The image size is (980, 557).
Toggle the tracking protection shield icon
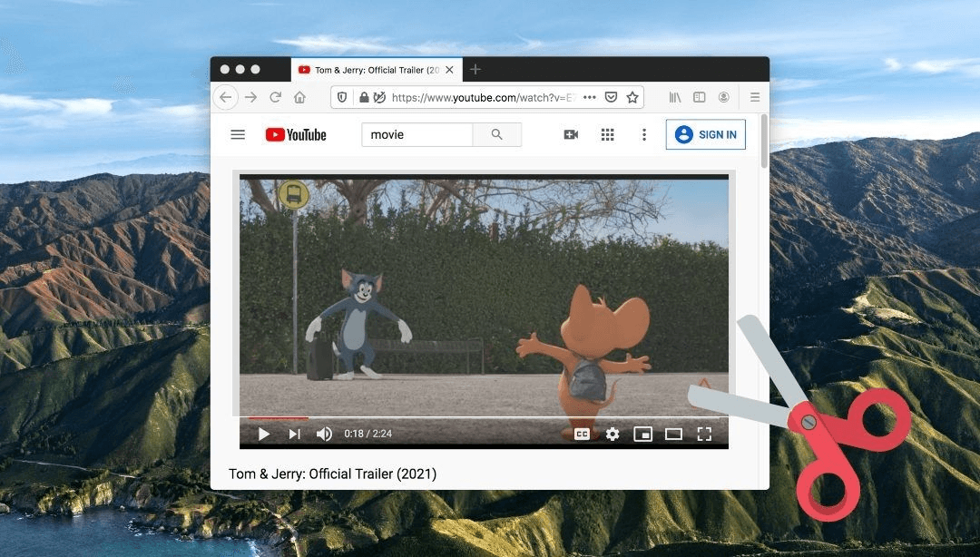tap(340, 97)
